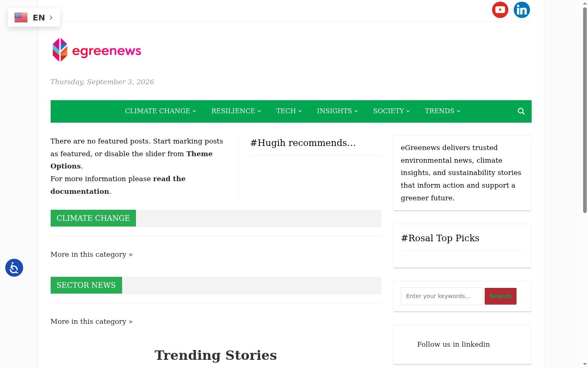
Task: Open the YouTube social icon
Action: click(500, 10)
